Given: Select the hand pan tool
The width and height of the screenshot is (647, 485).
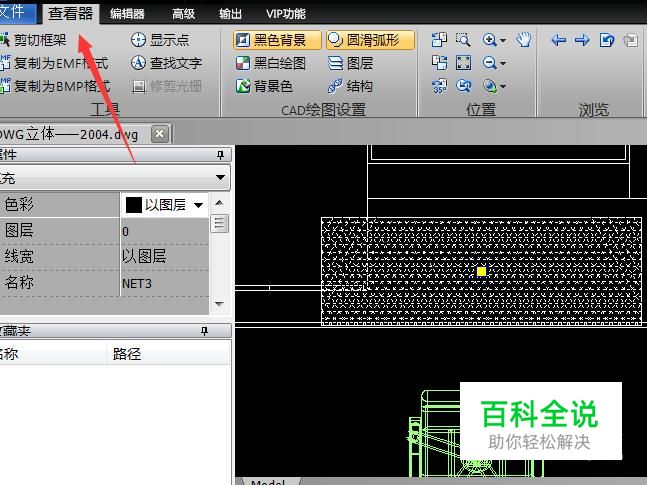Looking at the screenshot, I should [x=524, y=40].
